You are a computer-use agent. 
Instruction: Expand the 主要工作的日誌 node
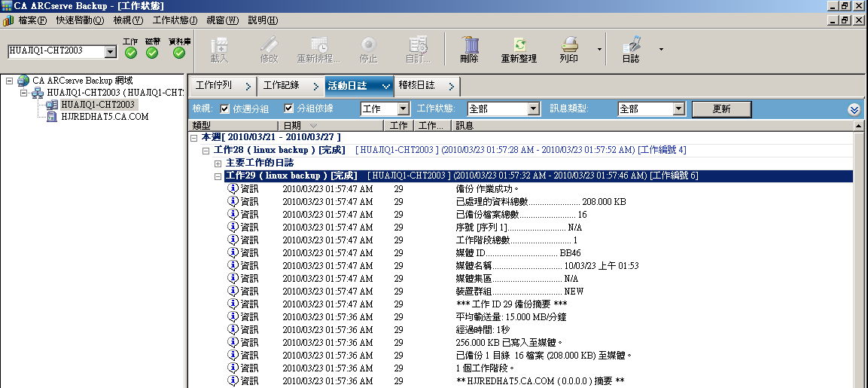(x=218, y=163)
